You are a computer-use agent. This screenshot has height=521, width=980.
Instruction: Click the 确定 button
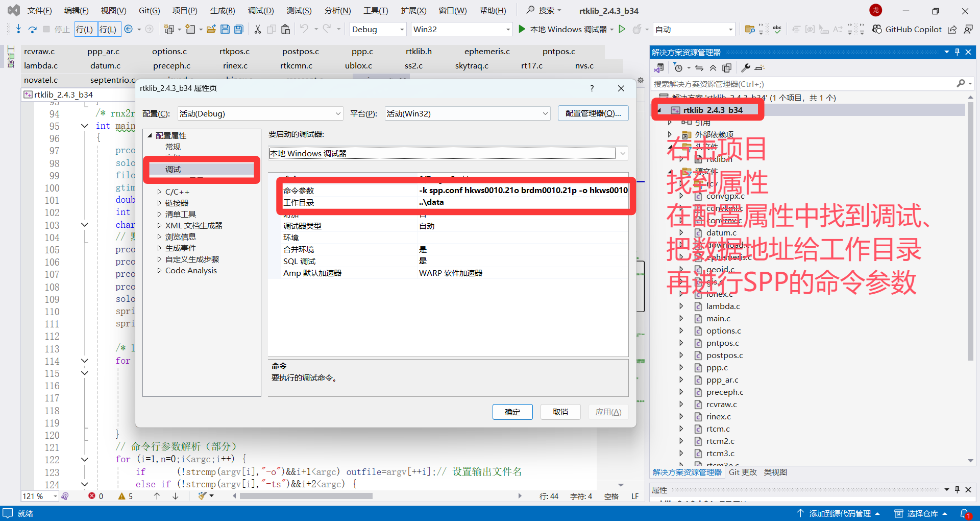click(512, 412)
